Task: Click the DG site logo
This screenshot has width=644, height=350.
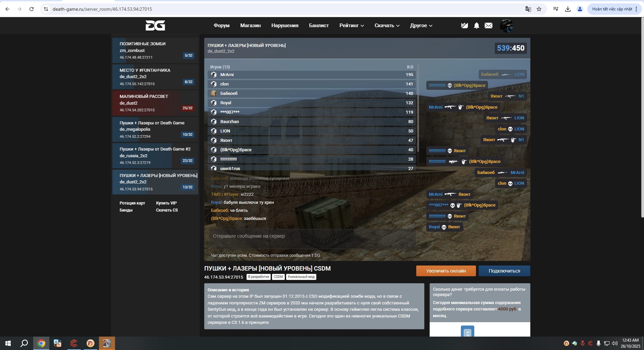Action: click(155, 25)
